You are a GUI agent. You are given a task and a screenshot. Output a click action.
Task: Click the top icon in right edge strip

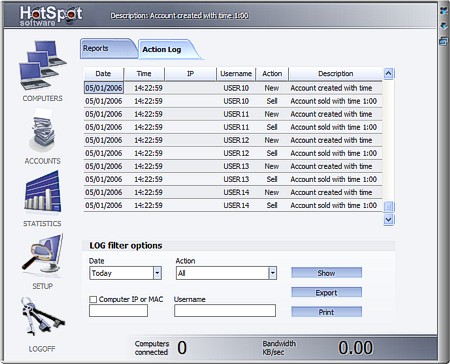pos(444,11)
